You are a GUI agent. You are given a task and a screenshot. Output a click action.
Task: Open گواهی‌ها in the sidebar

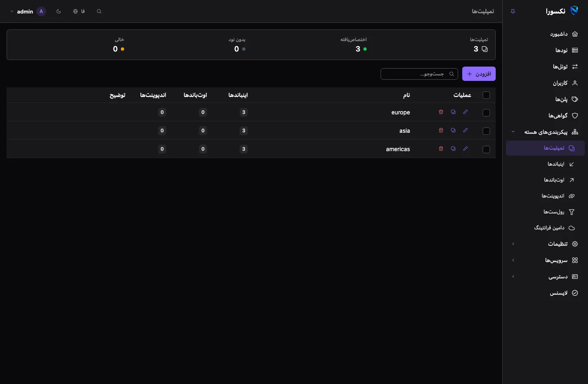click(545, 116)
